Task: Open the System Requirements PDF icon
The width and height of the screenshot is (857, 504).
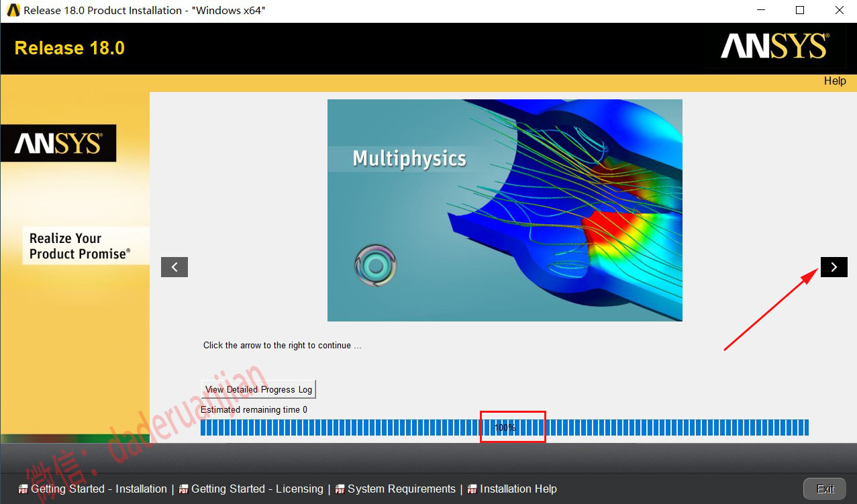Action: tap(340, 489)
